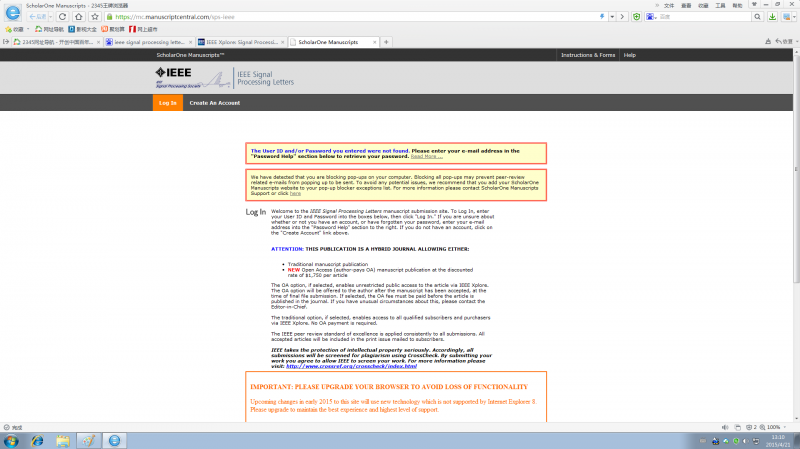The width and height of the screenshot is (800, 449).
Task: Click the address bar URL field
Action: click(352, 17)
